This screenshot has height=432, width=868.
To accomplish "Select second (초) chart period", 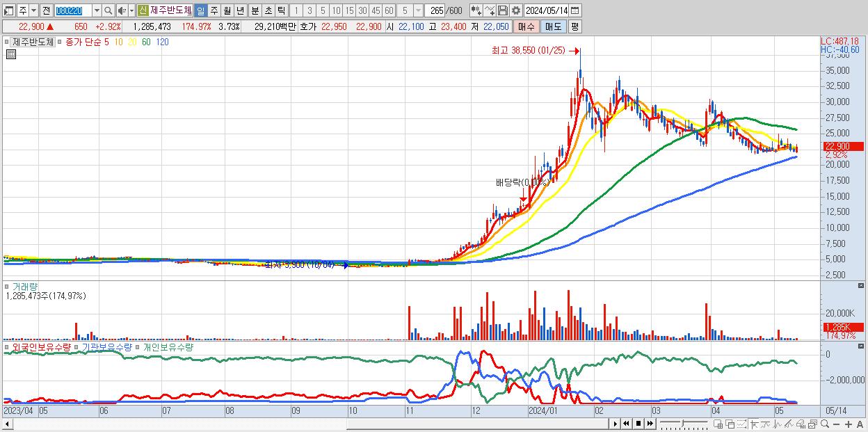I will click(268, 11).
